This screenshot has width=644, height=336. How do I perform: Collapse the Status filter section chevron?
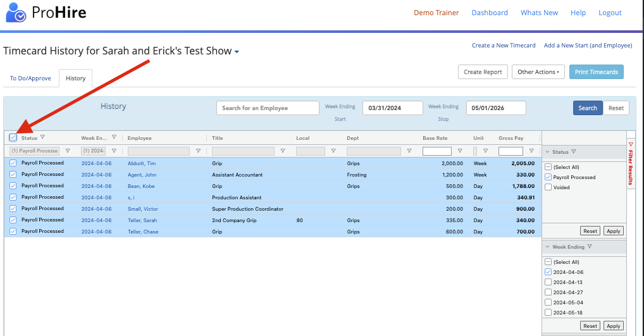pos(547,152)
